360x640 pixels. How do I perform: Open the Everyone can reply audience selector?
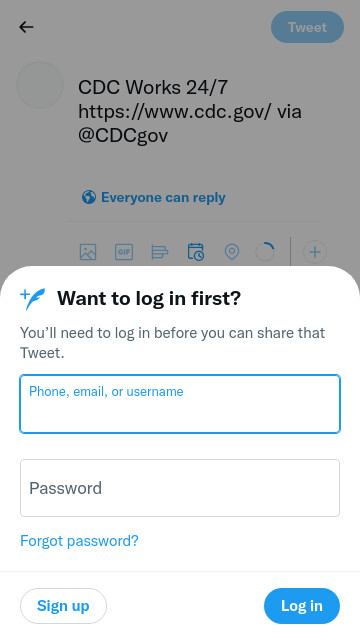(153, 197)
